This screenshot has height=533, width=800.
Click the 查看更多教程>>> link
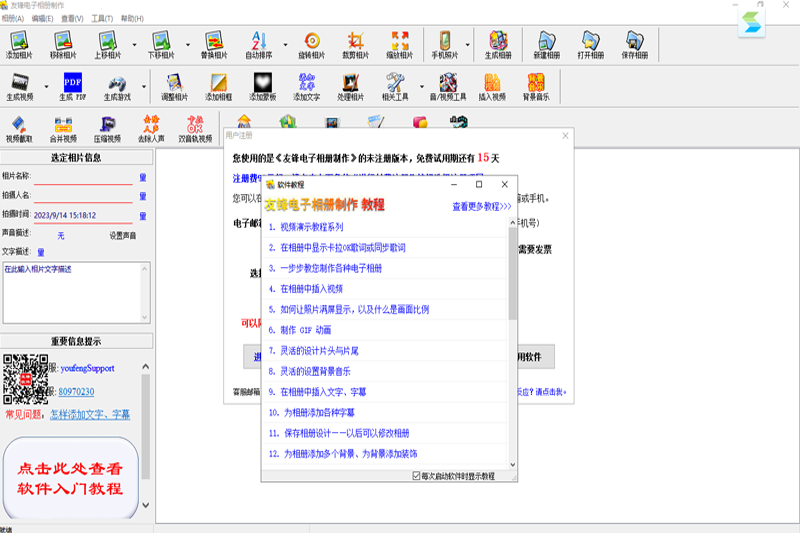click(482, 207)
